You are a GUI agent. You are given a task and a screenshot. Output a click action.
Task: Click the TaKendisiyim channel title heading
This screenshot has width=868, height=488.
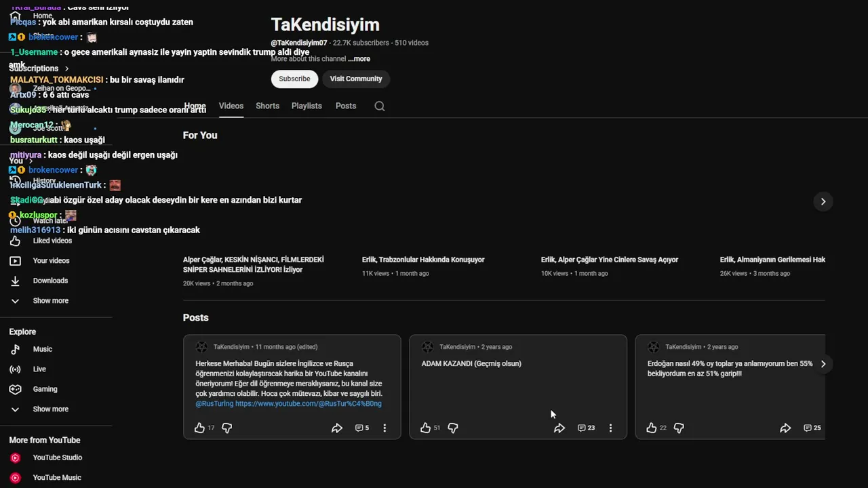[325, 24]
